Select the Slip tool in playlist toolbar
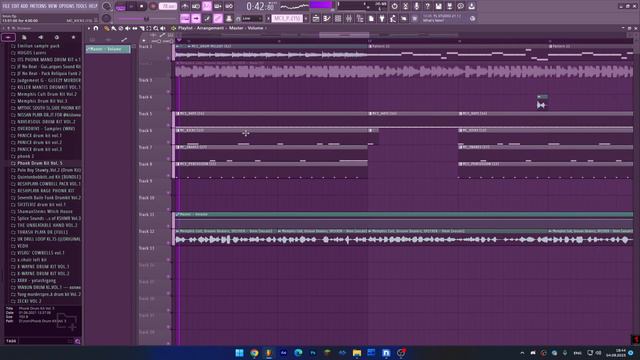Viewport: 640px width, 360px height. point(135,28)
